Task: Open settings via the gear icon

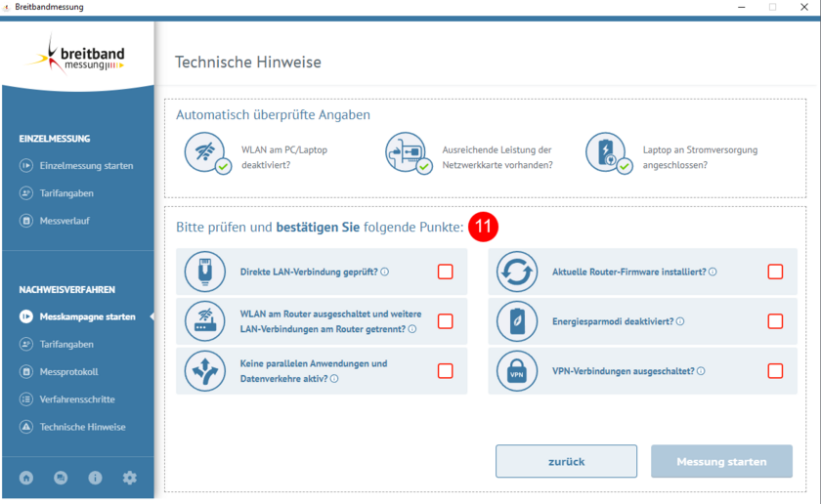Action: (x=129, y=478)
